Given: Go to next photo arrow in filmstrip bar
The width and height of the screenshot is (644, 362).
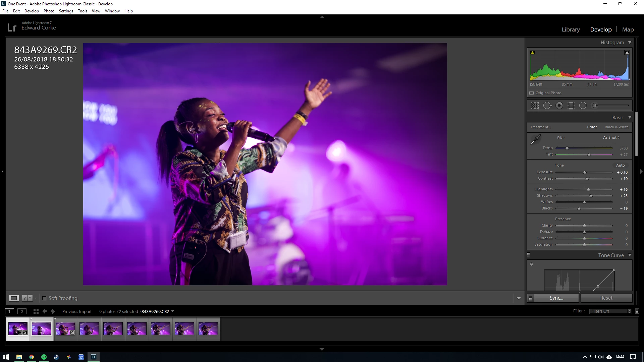Looking at the screenshot, I should [53, 311].
